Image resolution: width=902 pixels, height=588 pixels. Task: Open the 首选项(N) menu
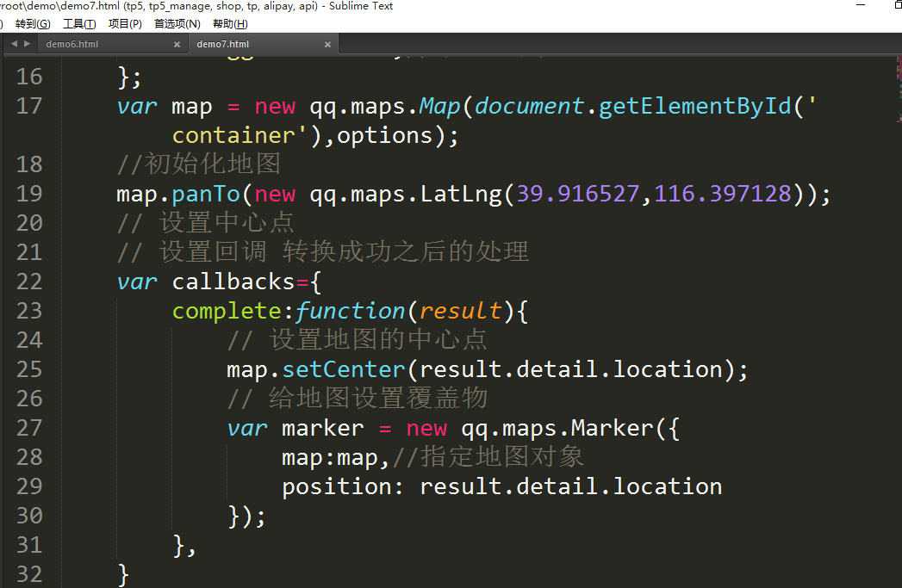[177, 24]
